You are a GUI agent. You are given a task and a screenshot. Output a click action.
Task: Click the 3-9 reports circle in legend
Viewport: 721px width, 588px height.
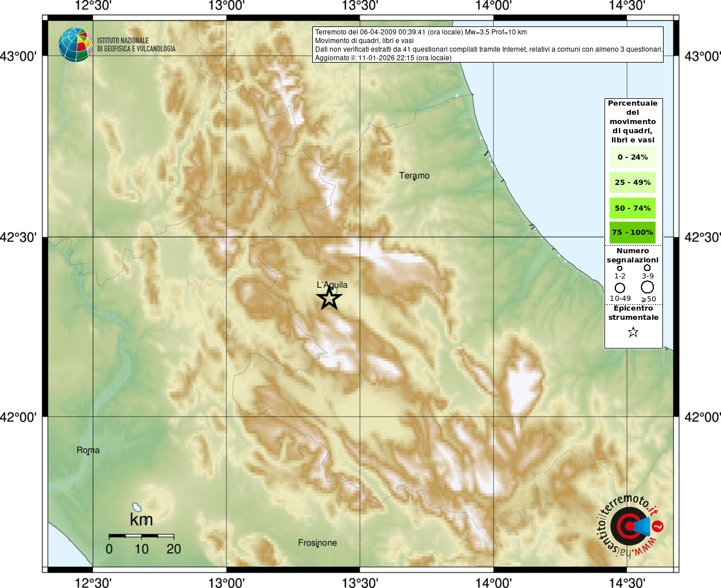[647, 268]
